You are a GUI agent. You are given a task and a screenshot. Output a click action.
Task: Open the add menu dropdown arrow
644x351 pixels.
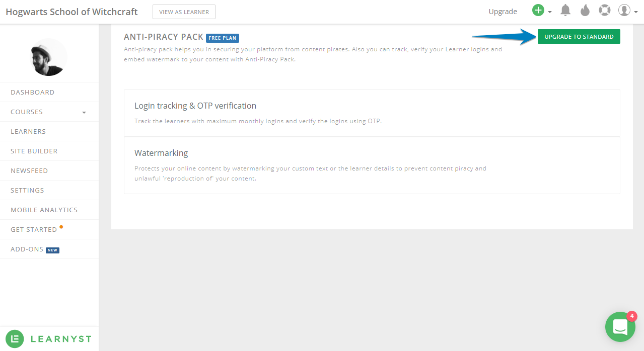(550, 12)
